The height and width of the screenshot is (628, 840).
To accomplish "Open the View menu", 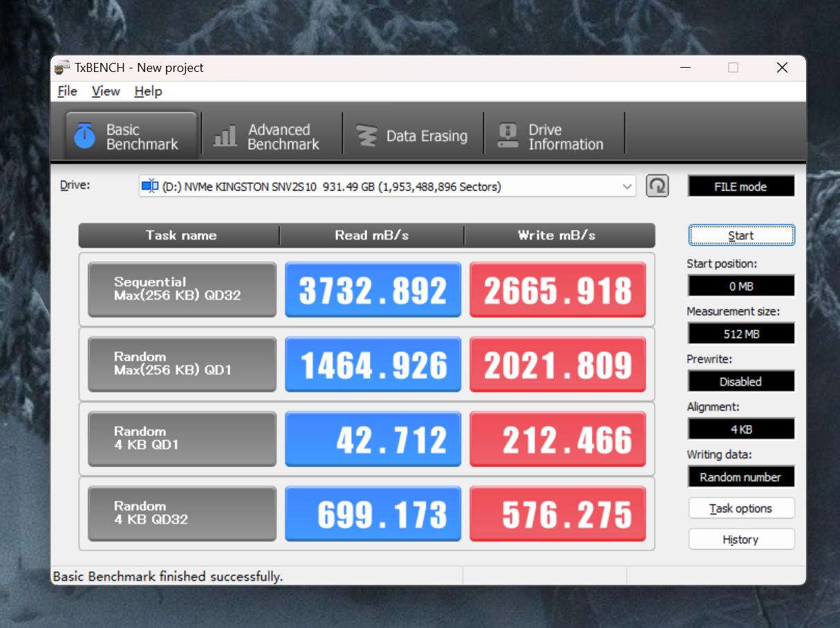I will [105, 91].
